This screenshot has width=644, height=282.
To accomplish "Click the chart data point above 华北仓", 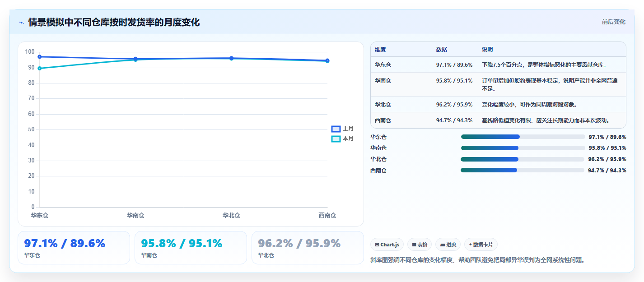I will pos(231,58).
